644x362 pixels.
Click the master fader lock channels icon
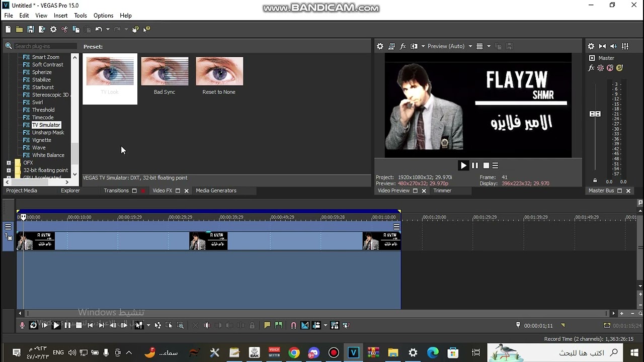pos(595,180)
